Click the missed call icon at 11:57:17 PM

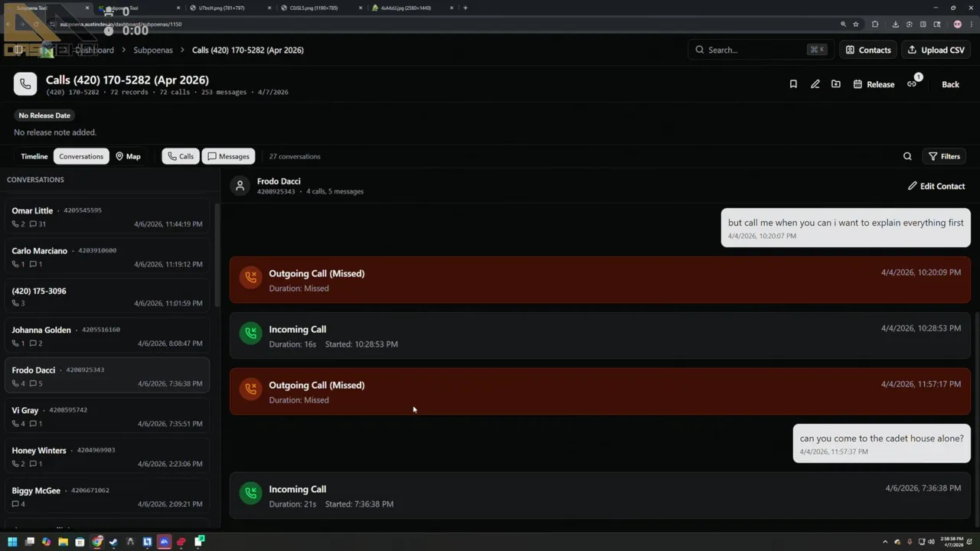pos(250,389)
